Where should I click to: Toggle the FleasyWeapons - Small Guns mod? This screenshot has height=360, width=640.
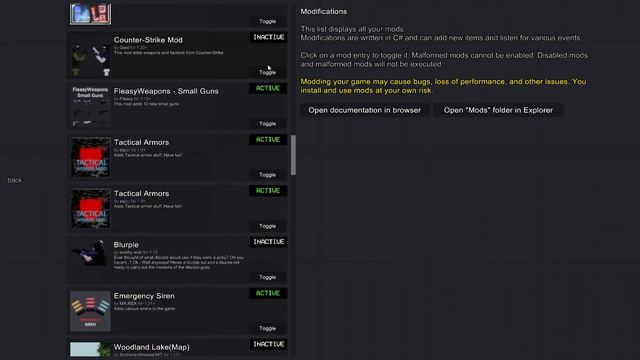pos(267,124)
